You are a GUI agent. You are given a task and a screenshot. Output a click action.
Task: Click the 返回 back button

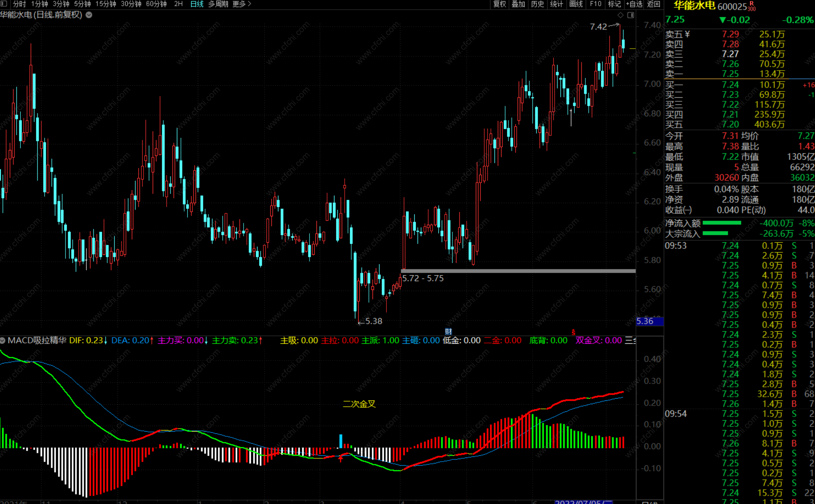653,4
